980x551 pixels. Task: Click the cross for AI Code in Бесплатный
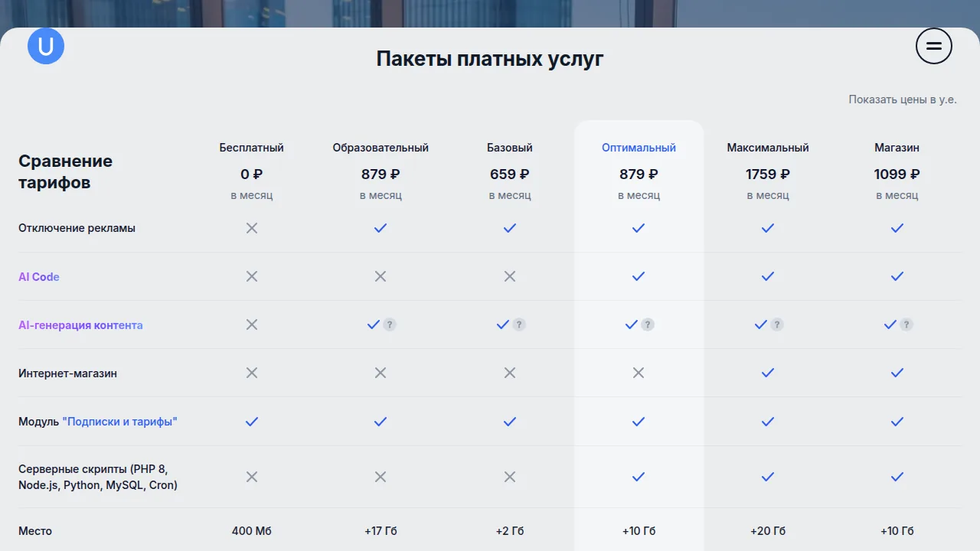pos(252,276)
